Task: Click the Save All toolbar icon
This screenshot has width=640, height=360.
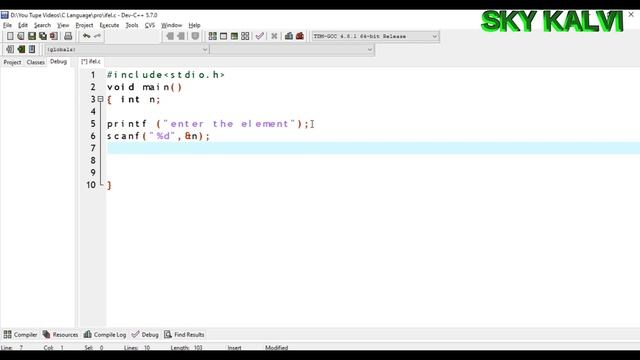Action: point(42,36)
